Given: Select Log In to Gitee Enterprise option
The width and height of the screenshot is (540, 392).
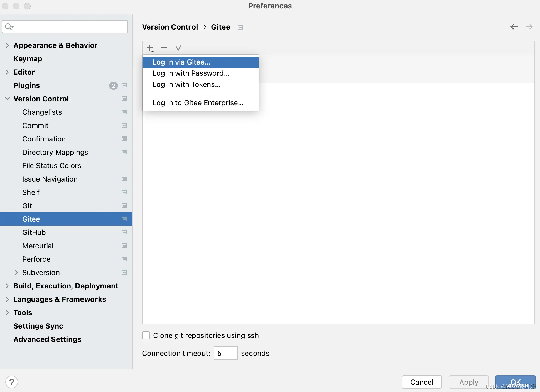Looking at the screenshot, I should (x=198, y=103).
